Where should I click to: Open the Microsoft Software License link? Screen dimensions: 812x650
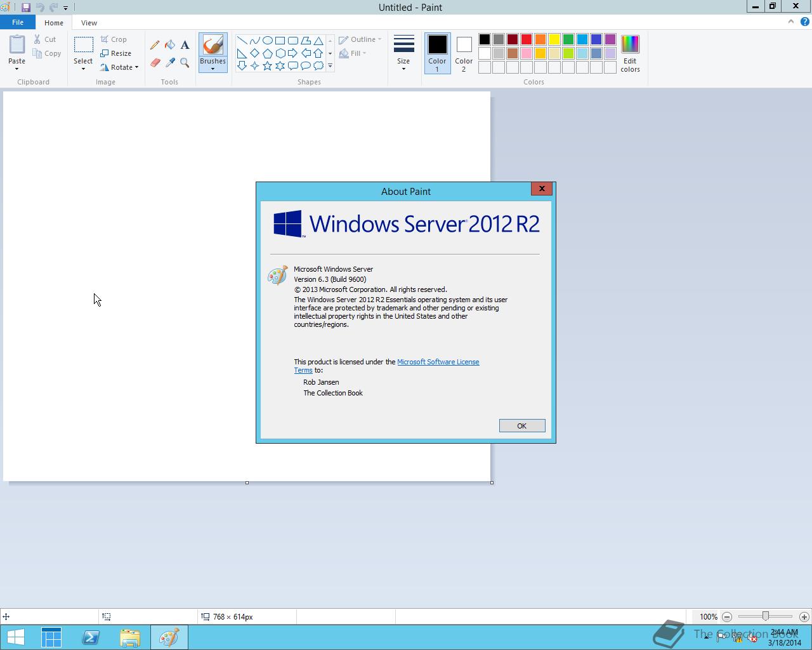tap(438, 362)
